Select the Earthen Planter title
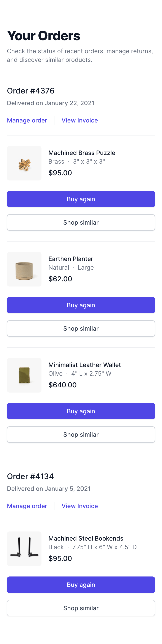The height and width of the screenshot is (644, 162). coord(71,259)
